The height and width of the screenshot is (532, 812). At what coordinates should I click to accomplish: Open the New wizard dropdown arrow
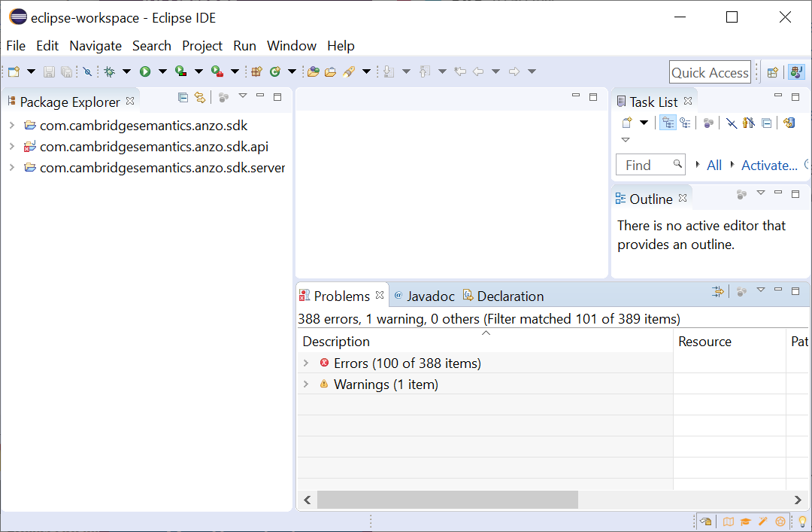pyautogui.click(x=31, y=71)
